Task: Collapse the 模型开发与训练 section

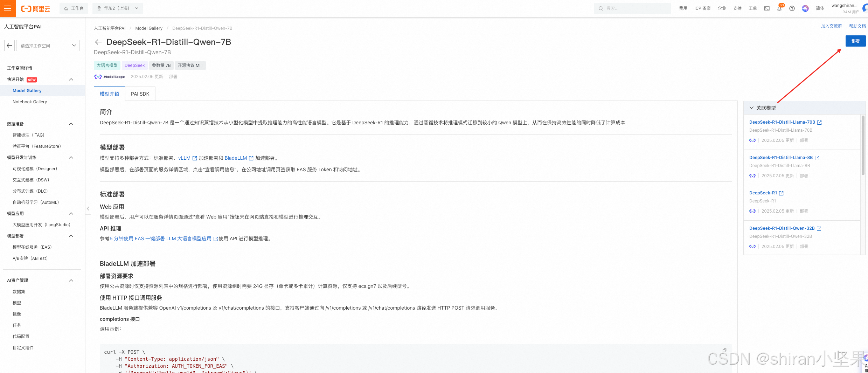Action: click(x=71, y=158)
